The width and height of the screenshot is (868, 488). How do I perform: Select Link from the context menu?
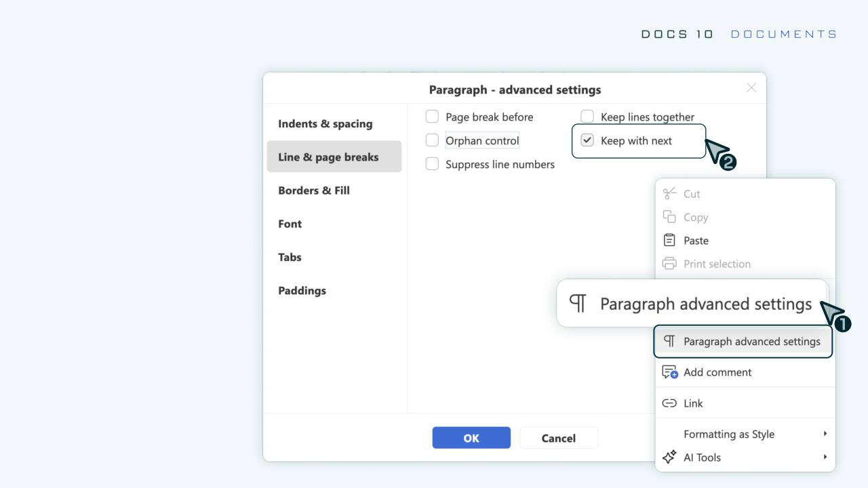(745, 403)
